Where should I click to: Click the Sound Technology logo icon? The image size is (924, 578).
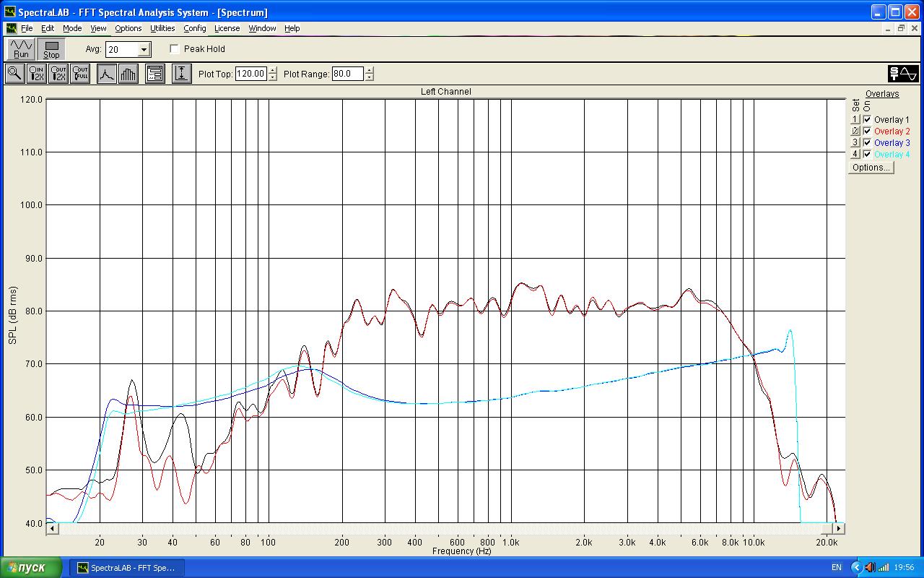[902, 74]
